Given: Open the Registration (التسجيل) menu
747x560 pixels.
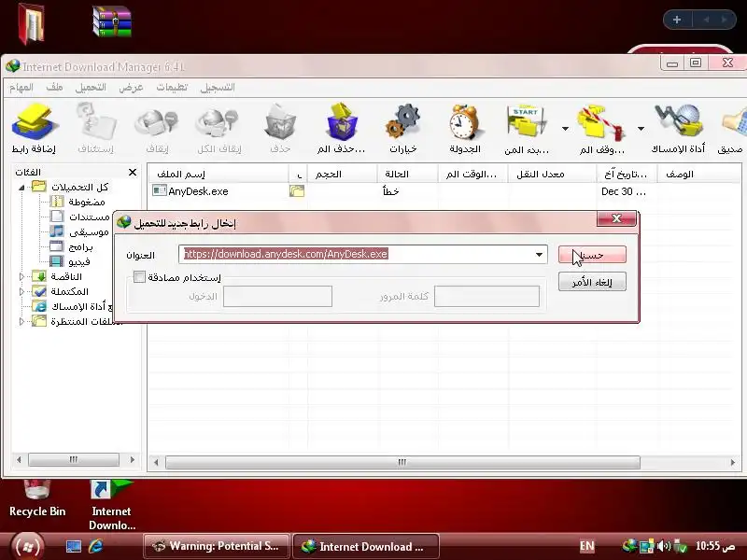Looking at the screenshot, I should [x=218, y=88].
